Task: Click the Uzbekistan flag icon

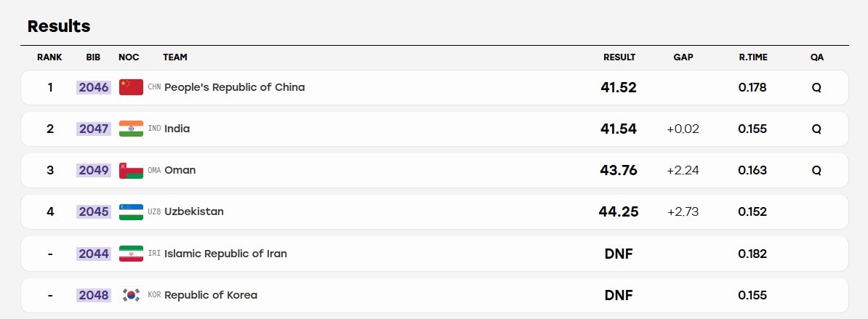Action: [x=131, y=211]
